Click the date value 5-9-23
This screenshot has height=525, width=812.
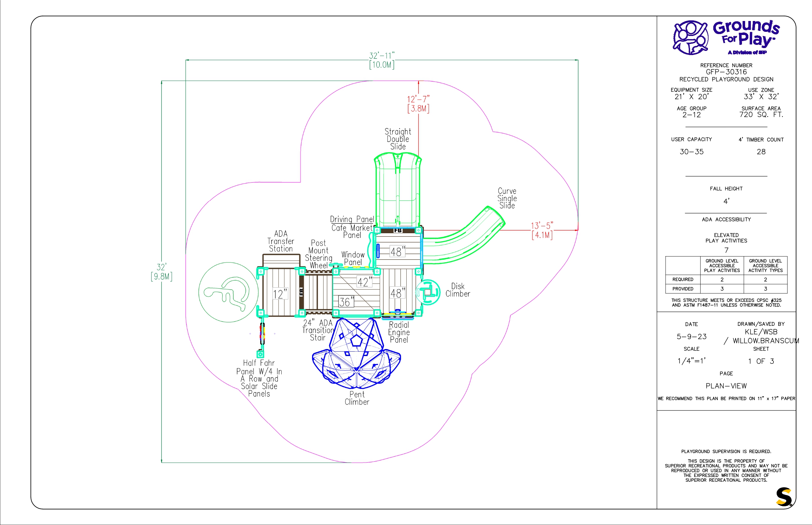point(692,337)
